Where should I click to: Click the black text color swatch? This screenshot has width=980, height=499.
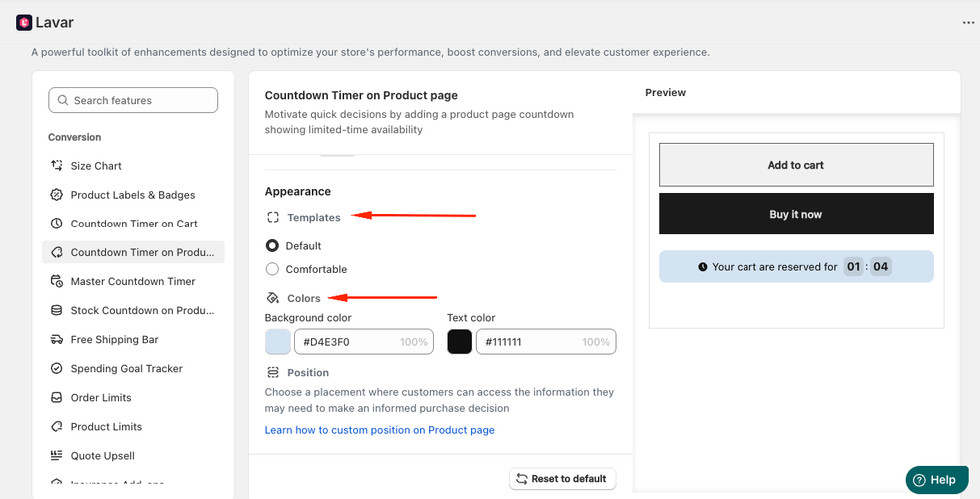pos(460,342)
